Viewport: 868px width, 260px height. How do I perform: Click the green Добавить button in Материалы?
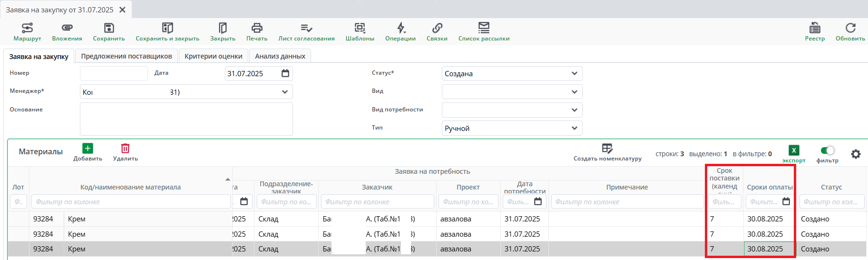tap(88, 149)
